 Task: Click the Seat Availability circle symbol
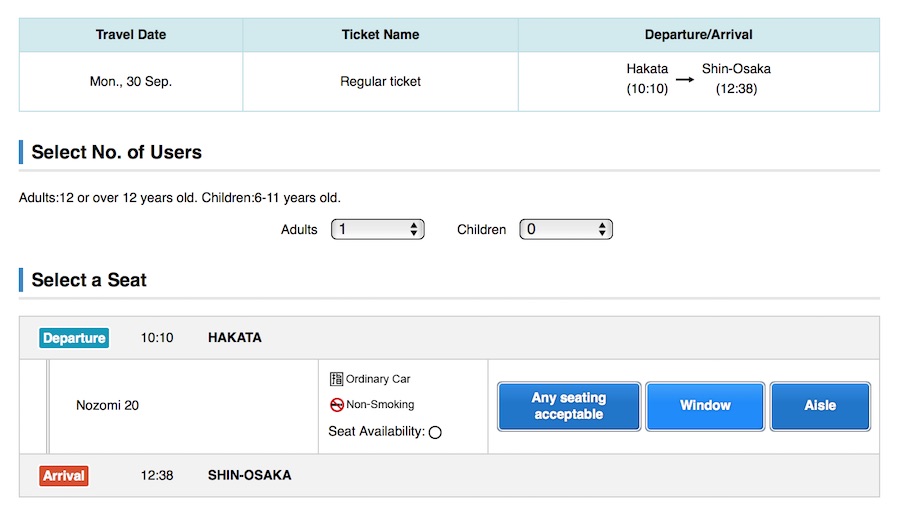tap(435, 432)
